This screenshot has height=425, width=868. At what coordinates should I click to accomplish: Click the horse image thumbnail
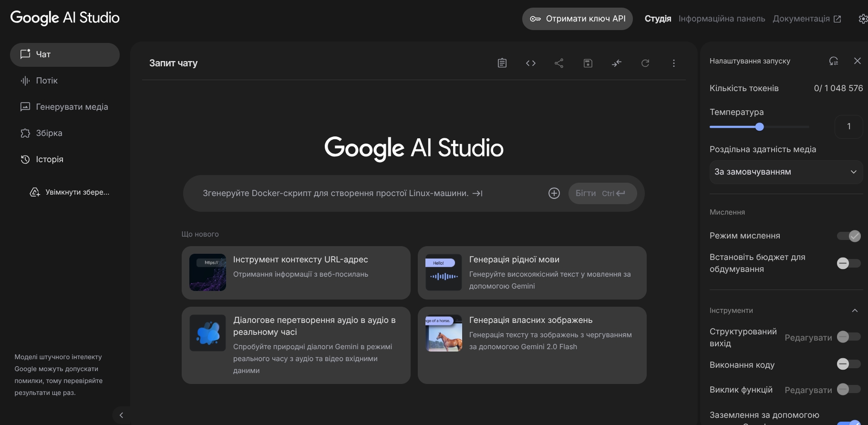(x=444, y=333)
